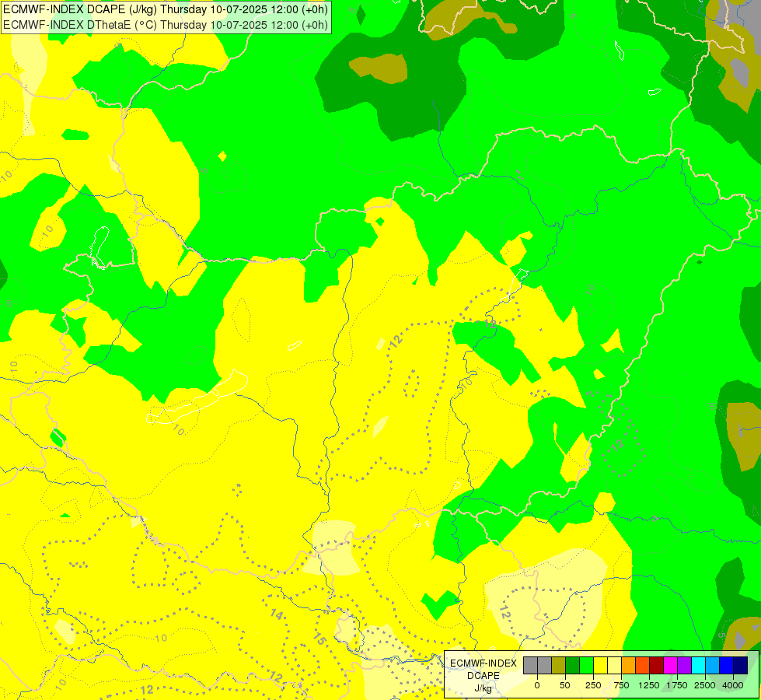Click the DCAPE (J/kg) title line
The height and width of the screenshot is (700, 761).
[166, 9]
